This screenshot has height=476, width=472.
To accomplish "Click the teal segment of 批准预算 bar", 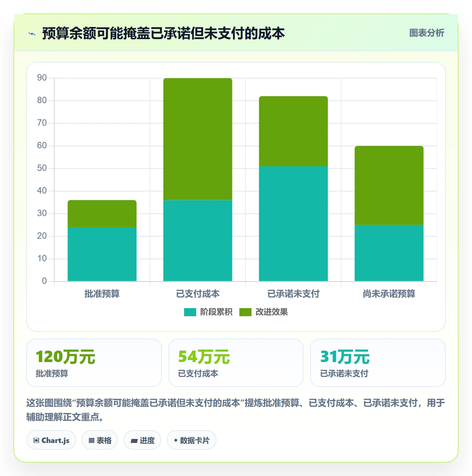I will point(102,254).
